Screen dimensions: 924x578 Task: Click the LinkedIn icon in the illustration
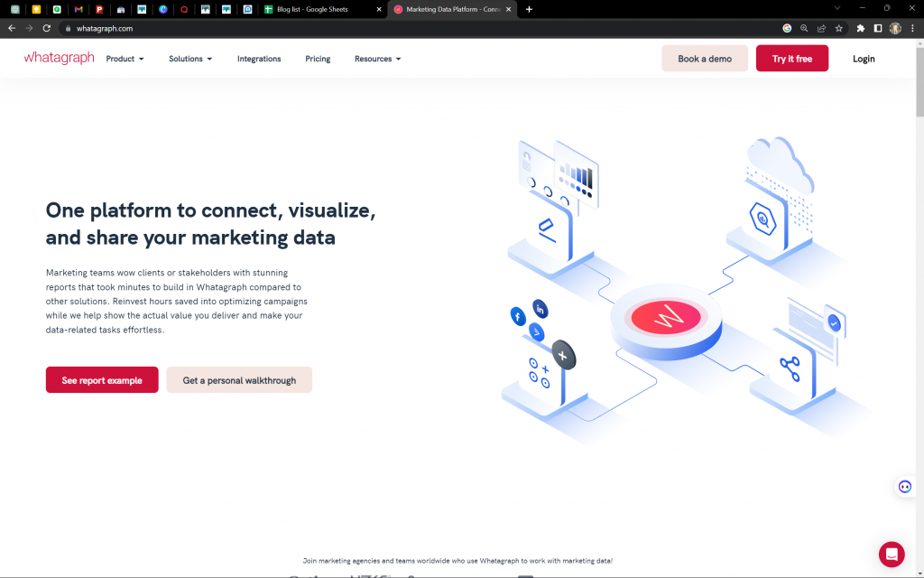click(540, 309)
